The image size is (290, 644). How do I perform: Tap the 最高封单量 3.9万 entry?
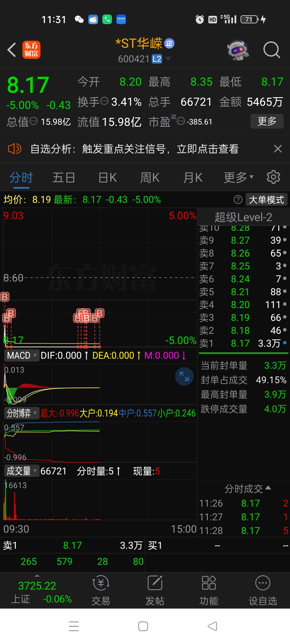[244, 394]
